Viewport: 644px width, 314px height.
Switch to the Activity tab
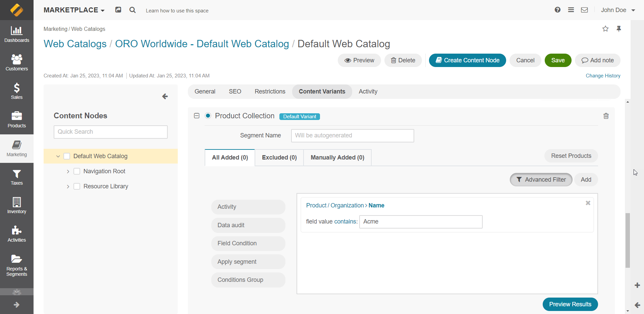368,91
